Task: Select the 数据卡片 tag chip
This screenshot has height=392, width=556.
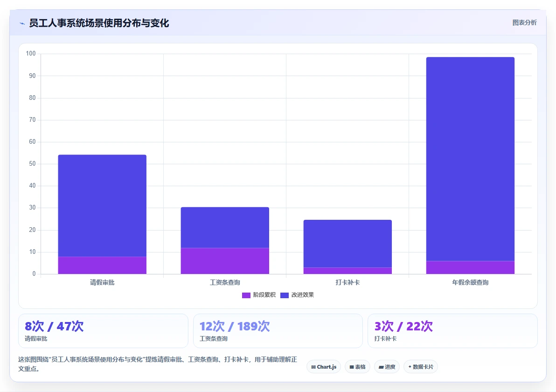Action: click(x=421, y=367)
